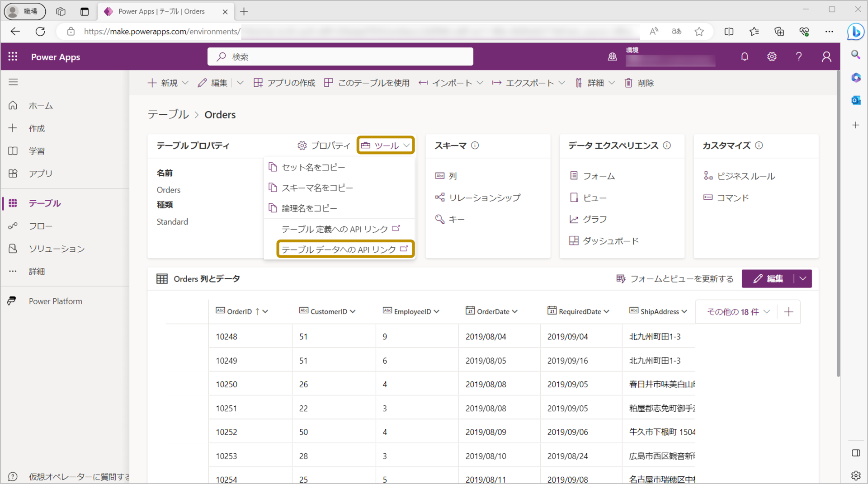
Task: Click the environment globe icon
Action: pos(612,56)
